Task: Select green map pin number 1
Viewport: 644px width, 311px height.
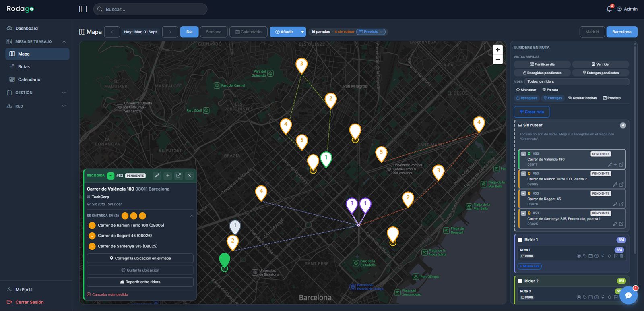Action: coord(326,159)
